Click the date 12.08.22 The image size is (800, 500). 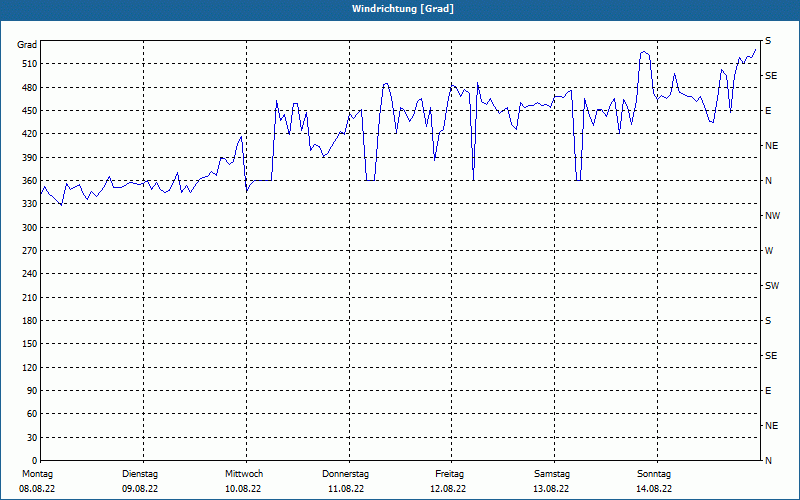(x=448, y=489)
